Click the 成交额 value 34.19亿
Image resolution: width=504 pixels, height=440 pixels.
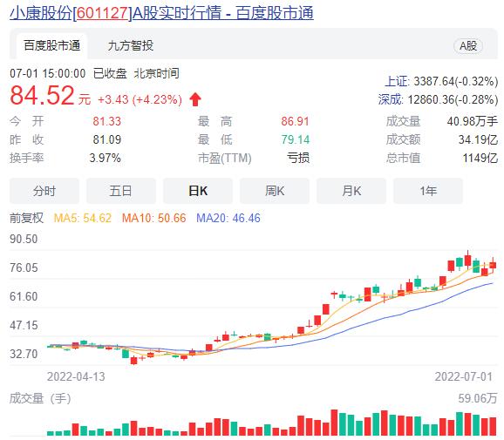[x=478, y=139]
